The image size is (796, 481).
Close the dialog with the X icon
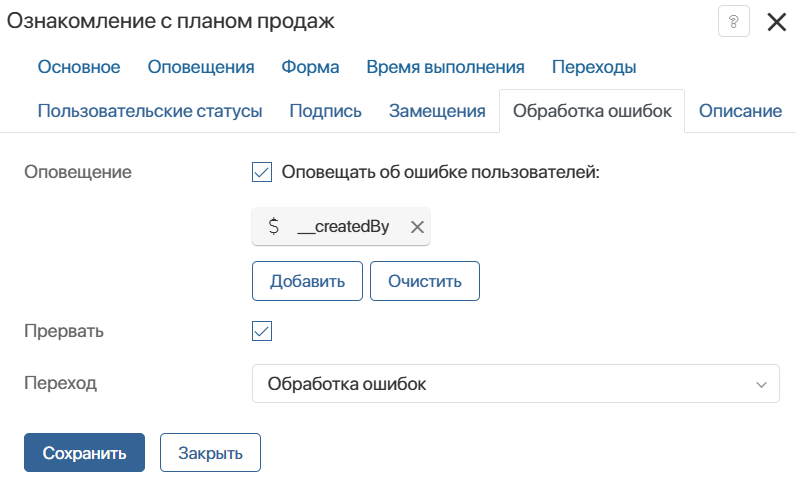coord(776,22)
